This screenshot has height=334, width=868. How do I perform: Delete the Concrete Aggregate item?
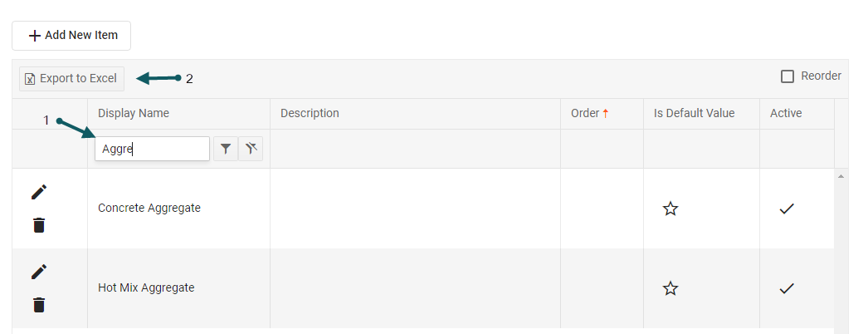tap(39, 225)
